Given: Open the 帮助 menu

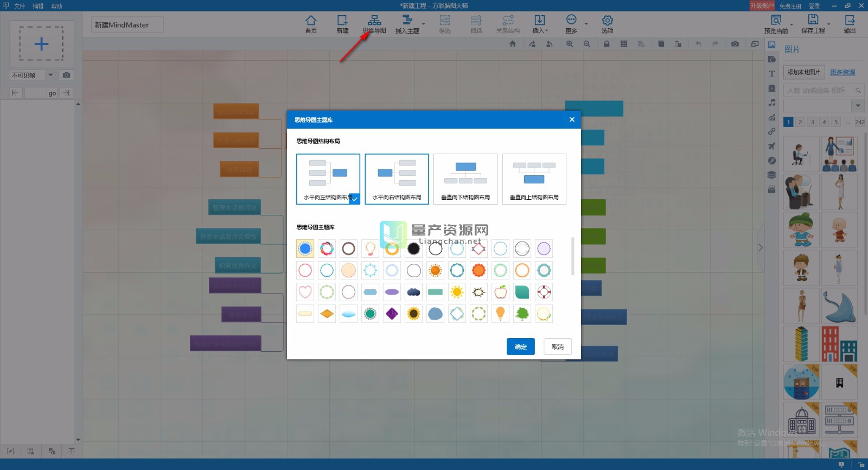Looking at the screenshot, I should (56, 6).
